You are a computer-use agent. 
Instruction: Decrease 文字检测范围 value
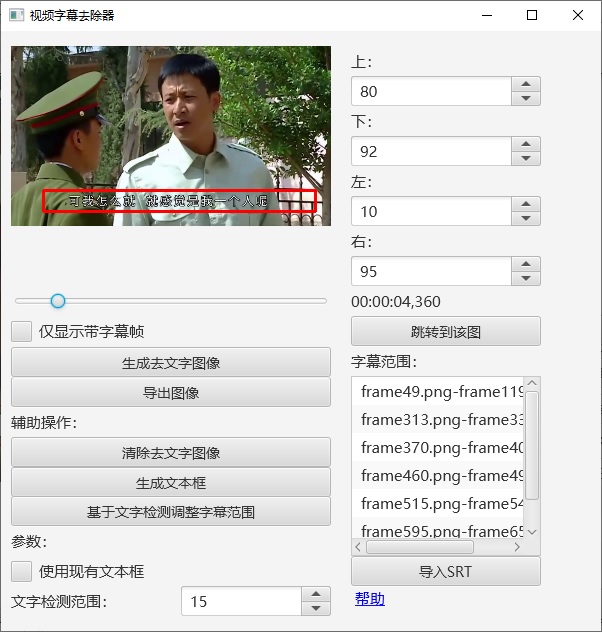click(316, 609)
